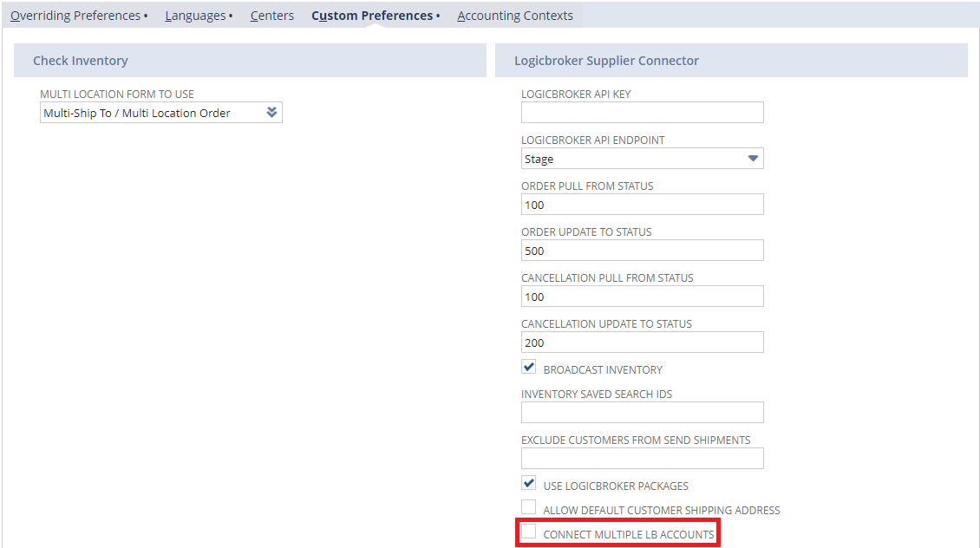Enable Allow Default Customer Shipping Address
980x548 pixels.
pyautogui.click(x=529, y=508)
